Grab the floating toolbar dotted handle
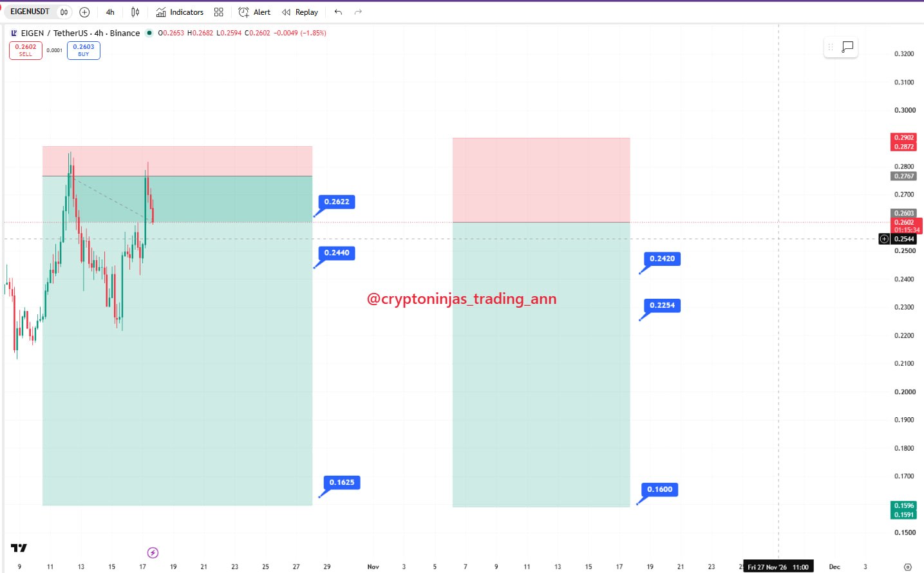Screen dimensions: 924x573 (x=831, y=47)
